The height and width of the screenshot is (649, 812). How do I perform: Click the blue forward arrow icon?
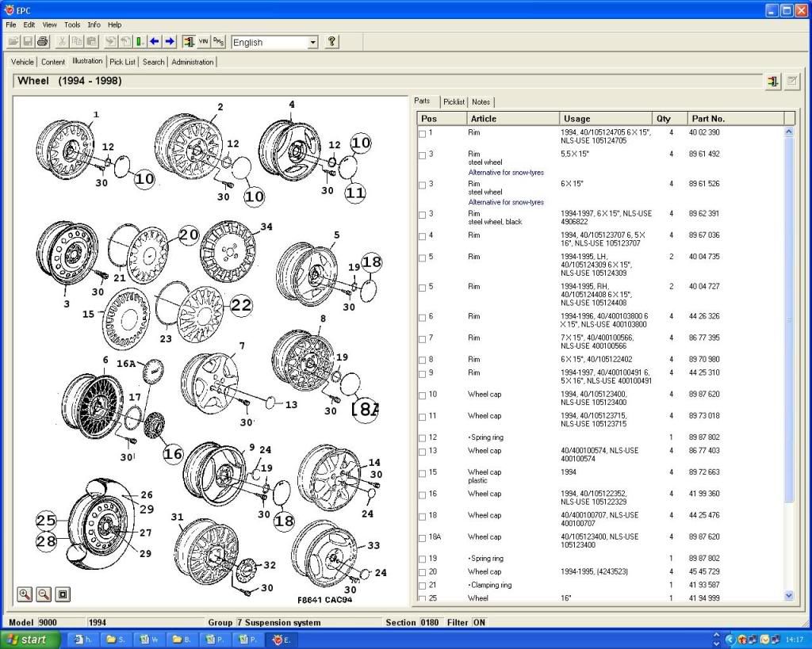pos(169,42)
